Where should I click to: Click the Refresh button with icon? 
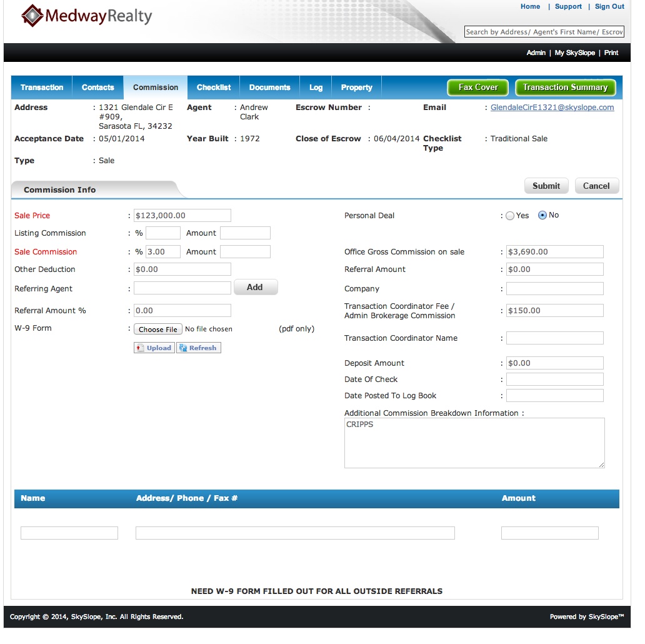199,348
